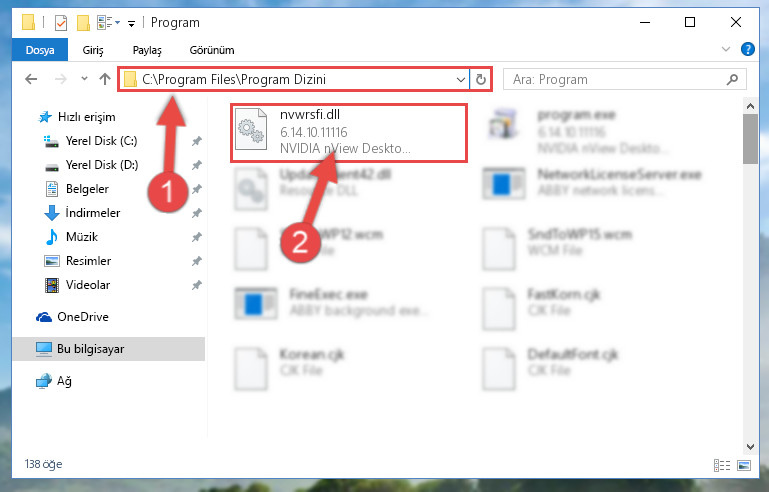Expand the ribbon chevron
Screen dimensions: 769x492
coord(726,49)
